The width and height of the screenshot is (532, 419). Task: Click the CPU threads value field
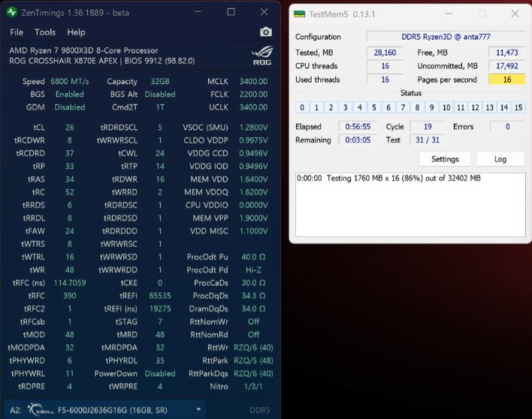coord(385,66)
